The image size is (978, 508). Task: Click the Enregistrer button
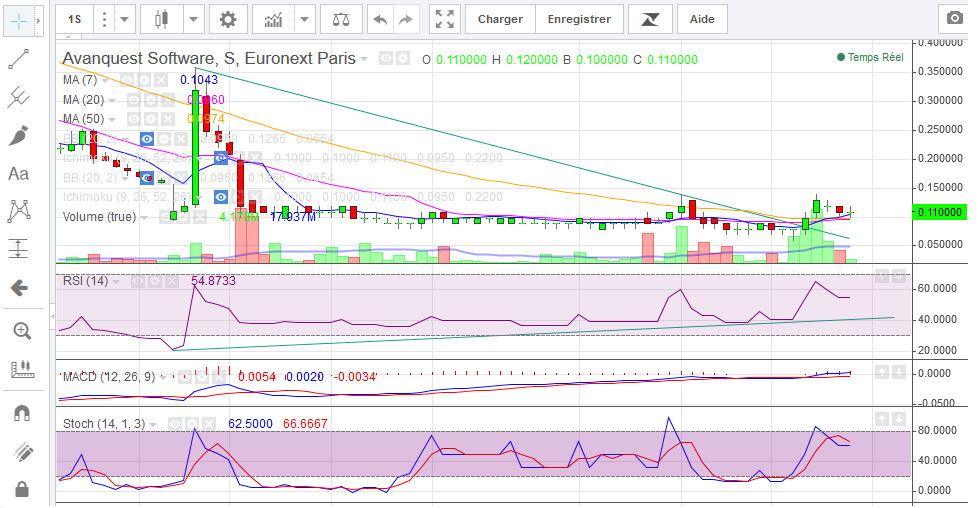pos(579,18)
